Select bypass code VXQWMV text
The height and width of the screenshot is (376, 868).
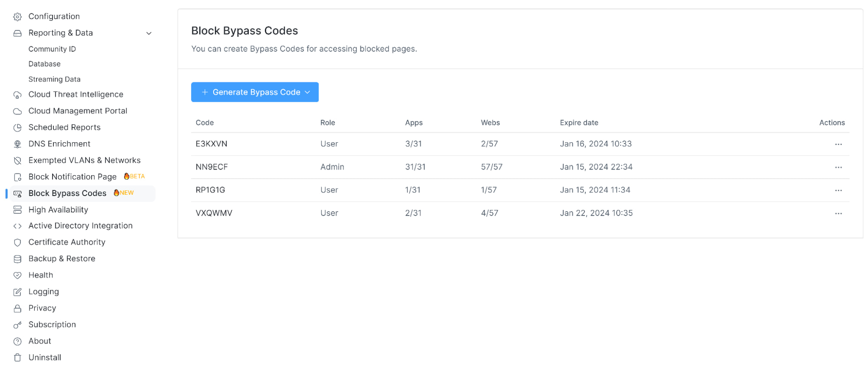[214, 213]
